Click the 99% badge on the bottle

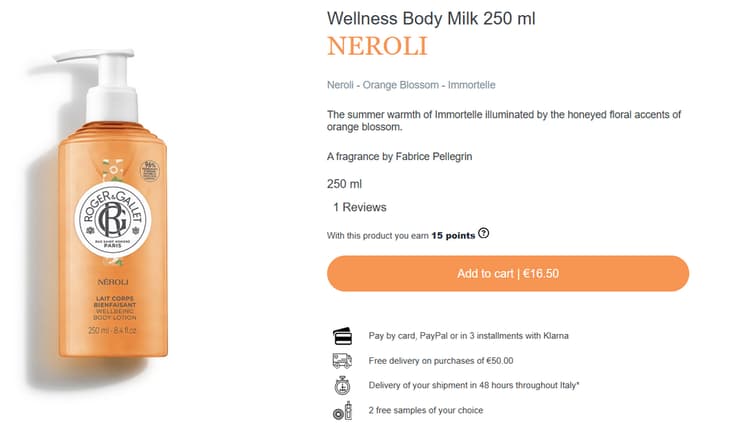click(x=150, y=170)
